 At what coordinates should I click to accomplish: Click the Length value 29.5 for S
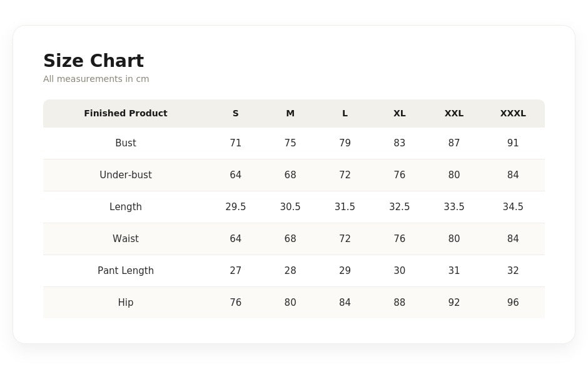[x=235, y=206]
